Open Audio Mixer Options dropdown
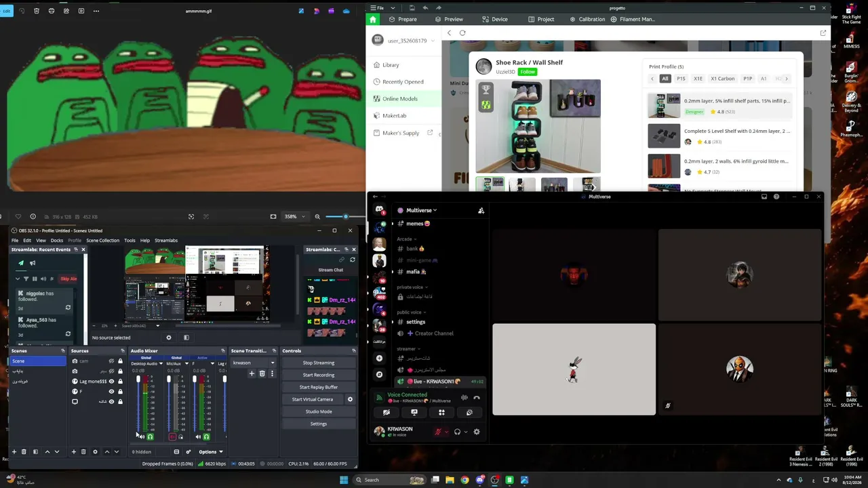Image resolution: width=868 pixels, height=488 pixels. (x=210, y=451)
